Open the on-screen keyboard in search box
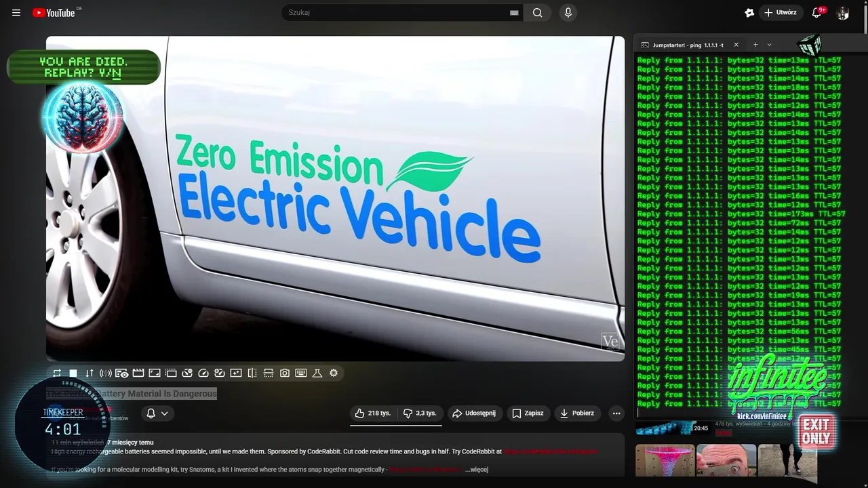The height and width of the screenshot is (488, 868). [514, 13]
